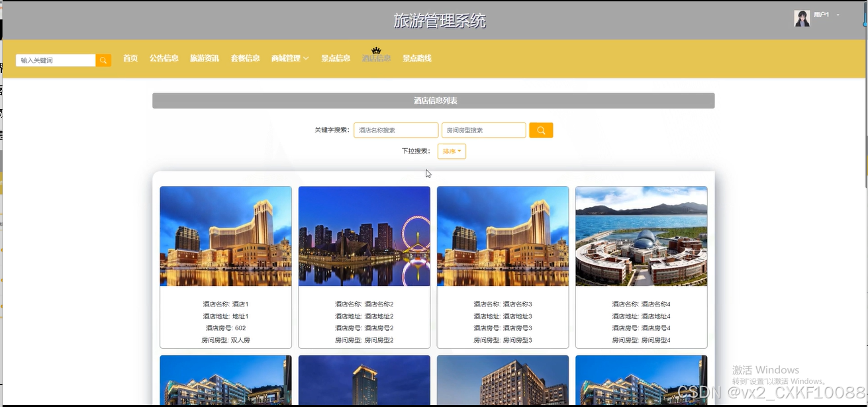Click the 关键字搜索 label
868x407 pixels.
(332, 130)
